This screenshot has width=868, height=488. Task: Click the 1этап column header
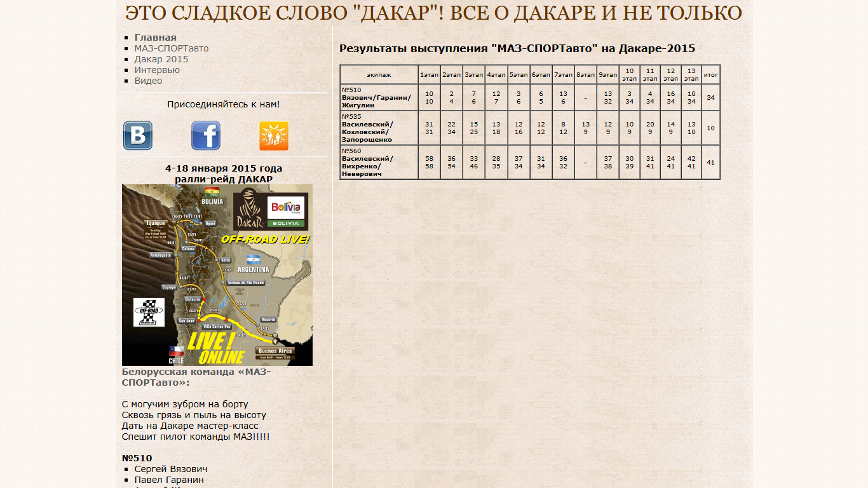tap(430, 74)
